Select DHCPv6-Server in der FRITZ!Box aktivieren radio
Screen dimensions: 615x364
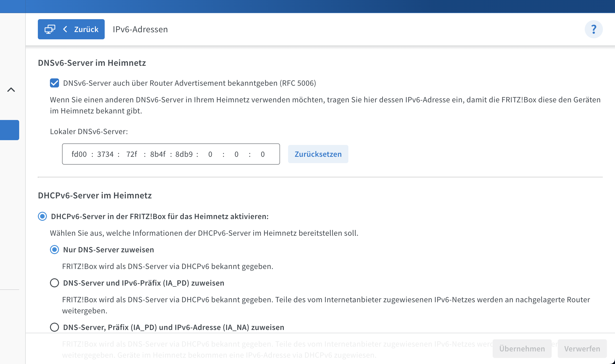pos(42,216)
